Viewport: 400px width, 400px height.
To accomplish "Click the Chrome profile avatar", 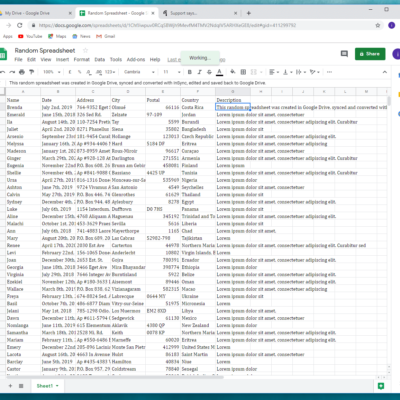I will pos(391,25).
